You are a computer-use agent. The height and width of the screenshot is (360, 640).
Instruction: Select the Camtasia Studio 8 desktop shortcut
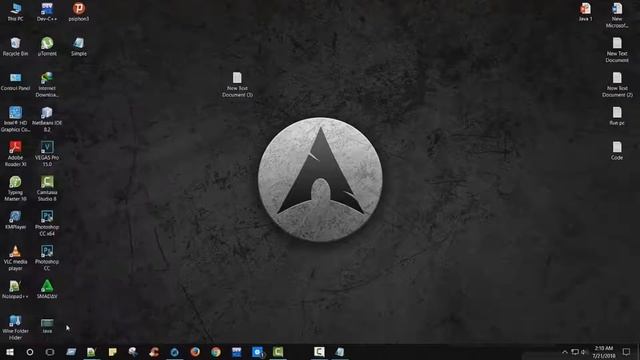pos(47,189)
